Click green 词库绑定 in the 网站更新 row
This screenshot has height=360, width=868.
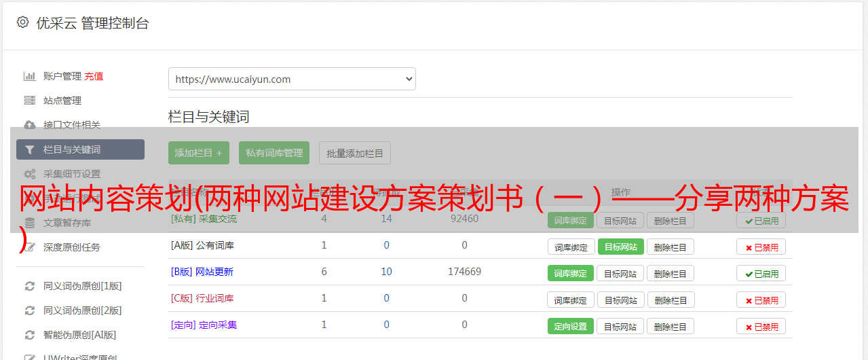pyautogui.click(x=571, y=274)
